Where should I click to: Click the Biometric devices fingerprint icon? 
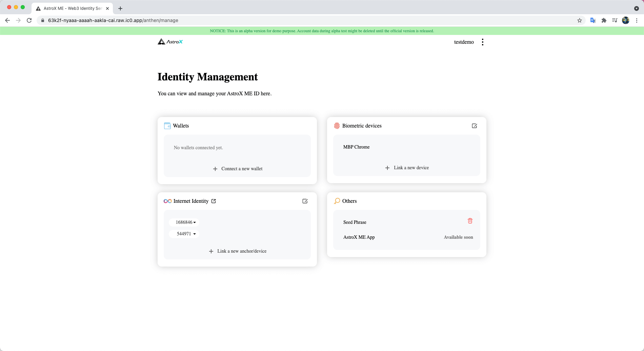(x=337, y=126)
